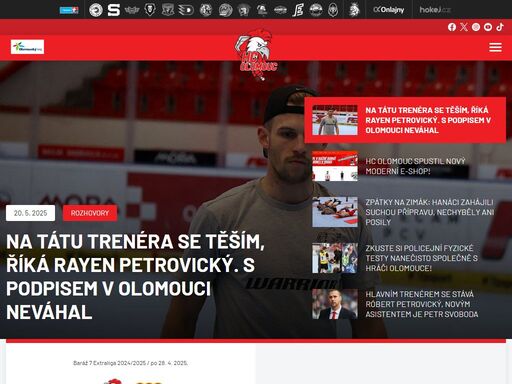
Task: Click the ROZHOVORY category tag
Action: [90, 213]
